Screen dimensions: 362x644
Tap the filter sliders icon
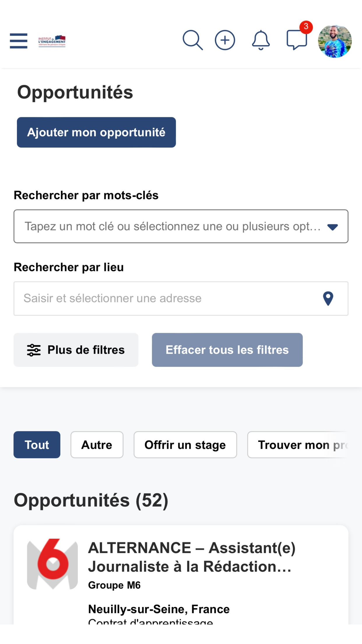coord(34,350)
